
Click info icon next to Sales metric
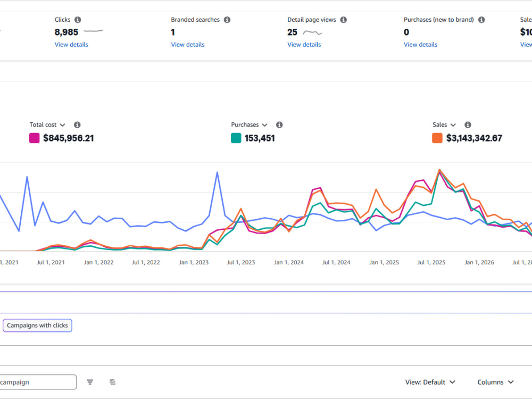tap(468, 125)
